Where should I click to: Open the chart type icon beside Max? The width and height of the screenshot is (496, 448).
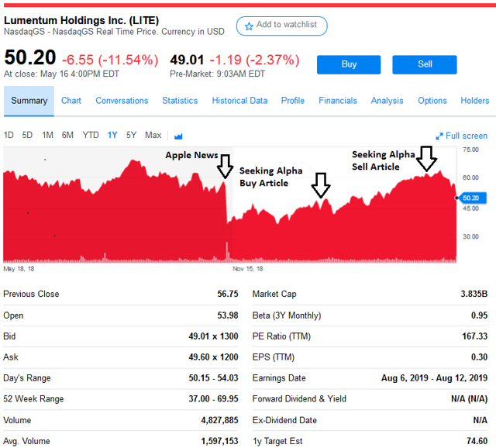[x=178, y=136]
